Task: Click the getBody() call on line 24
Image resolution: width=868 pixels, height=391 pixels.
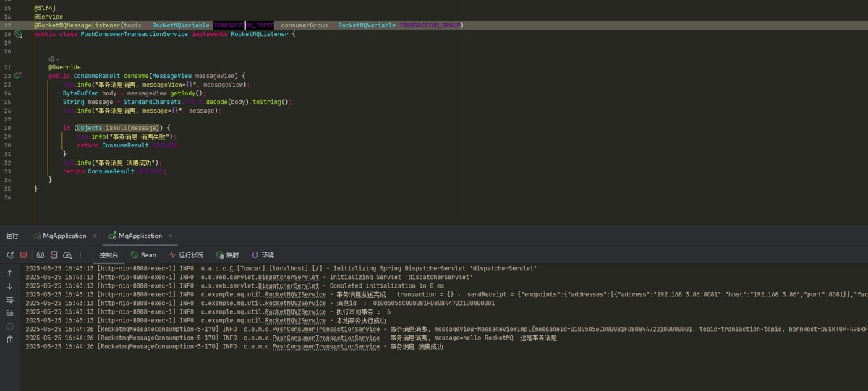Action: click(x=187, y=93)
